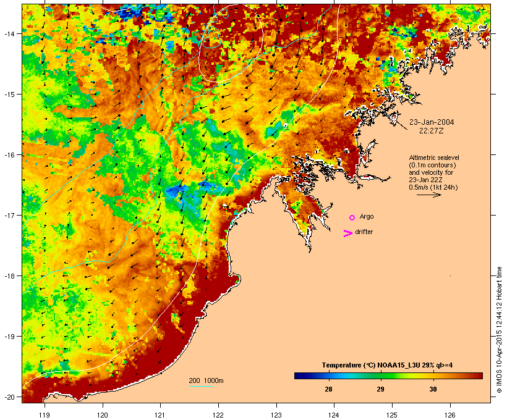Screen dimensions: 507x420
Task: Click latitude axis label -19
Action: pyautogui.click(x=9, y=337)
